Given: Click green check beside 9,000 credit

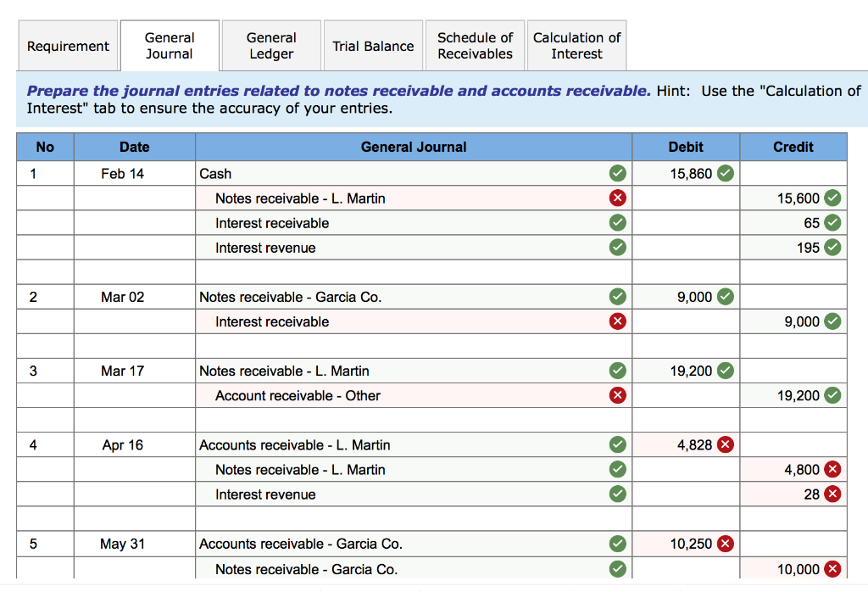Looking at the screenshot, I should [832, 321].
